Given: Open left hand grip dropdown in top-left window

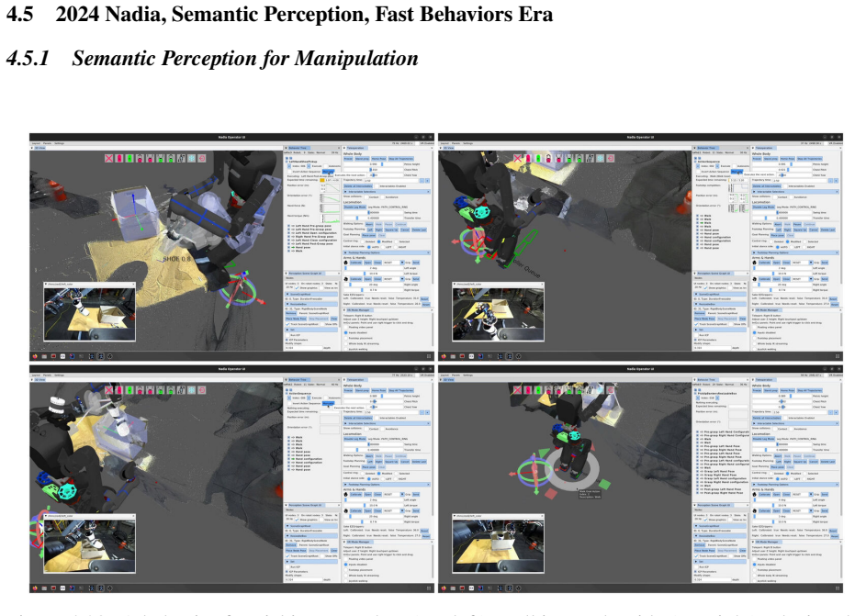Looking at the screenshot, I should [394, 263].
